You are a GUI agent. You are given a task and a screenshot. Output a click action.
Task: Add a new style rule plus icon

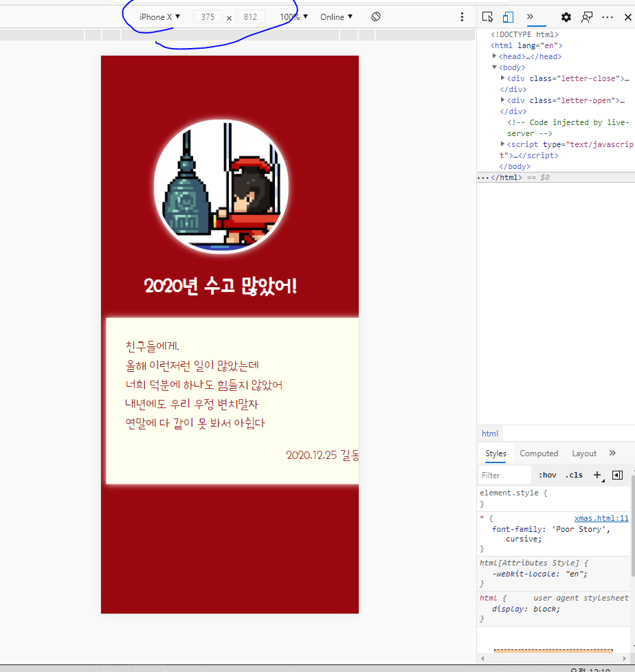[x=598, y=475]
